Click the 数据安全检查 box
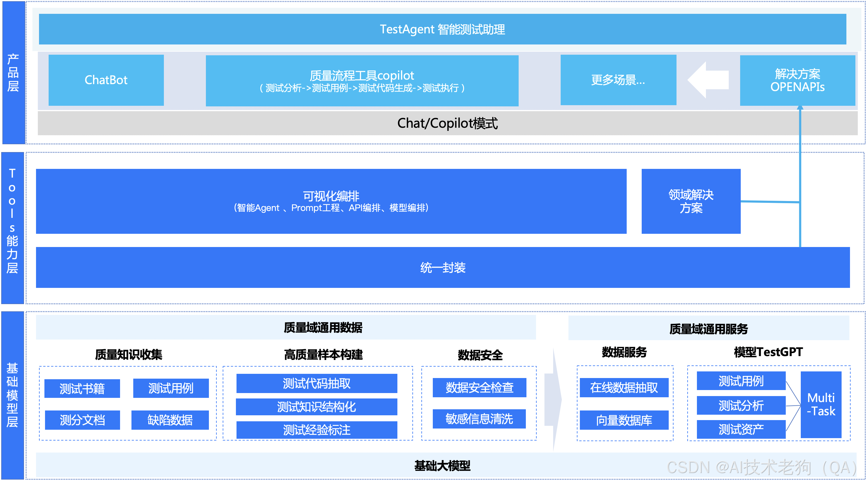The width and height of the screenshot is (868, 482). click(479, 388)
